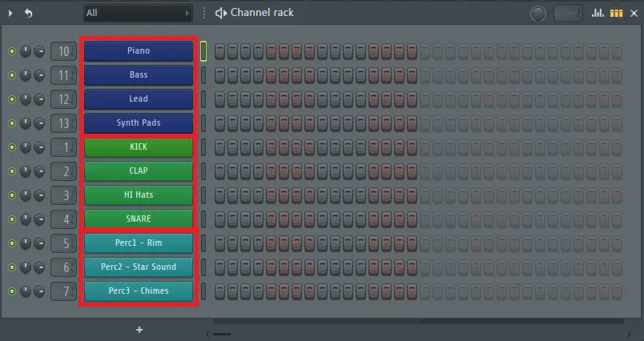Click mixer track number 5 for Perc1 - Rim
The height and width of the screenshot is (341, 644).
63,243
